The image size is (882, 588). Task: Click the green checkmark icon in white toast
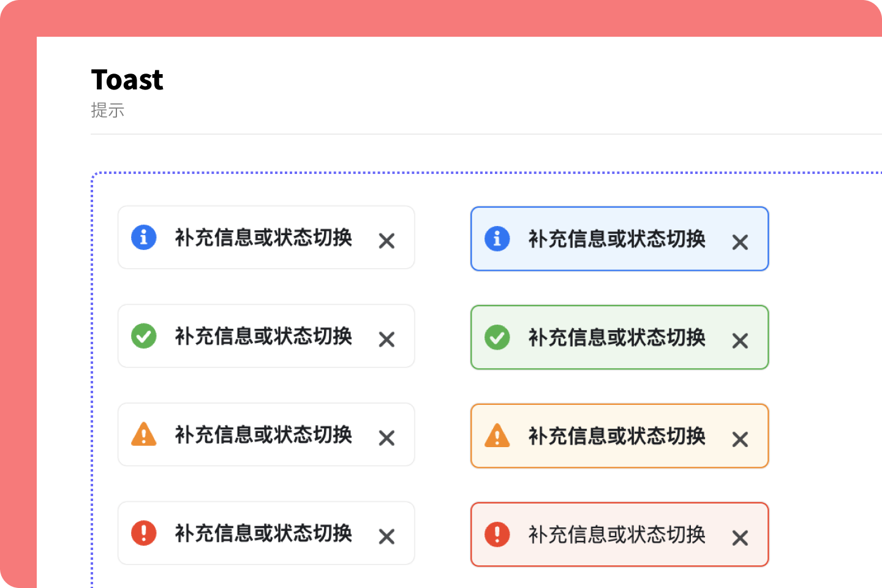click(x=144, y=336)
